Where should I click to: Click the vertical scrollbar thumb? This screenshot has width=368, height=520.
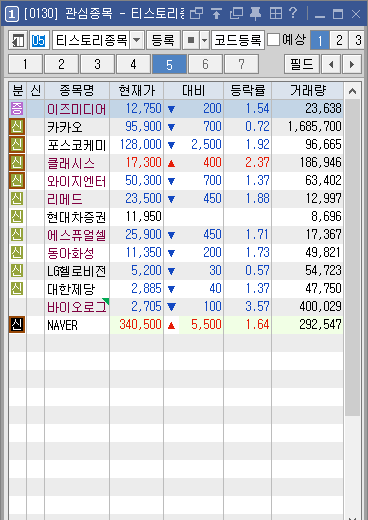coord(352,257)
